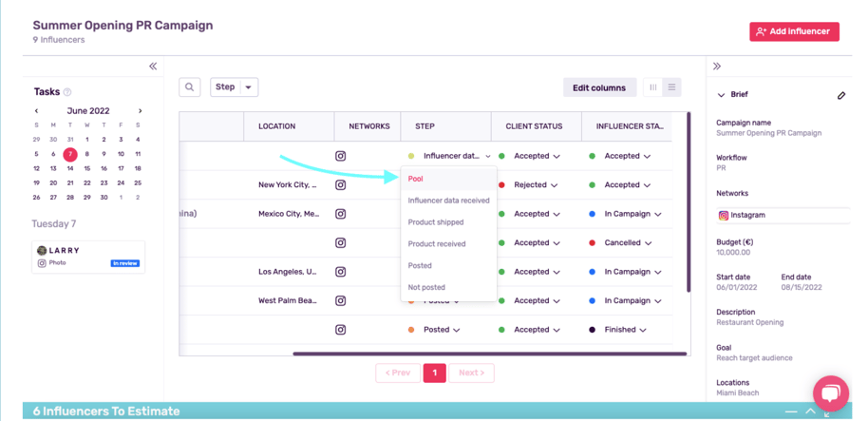Open the chat bubble widget
Image resolution: width=868 pixels, height=421 pixels.
click(831, 393)
